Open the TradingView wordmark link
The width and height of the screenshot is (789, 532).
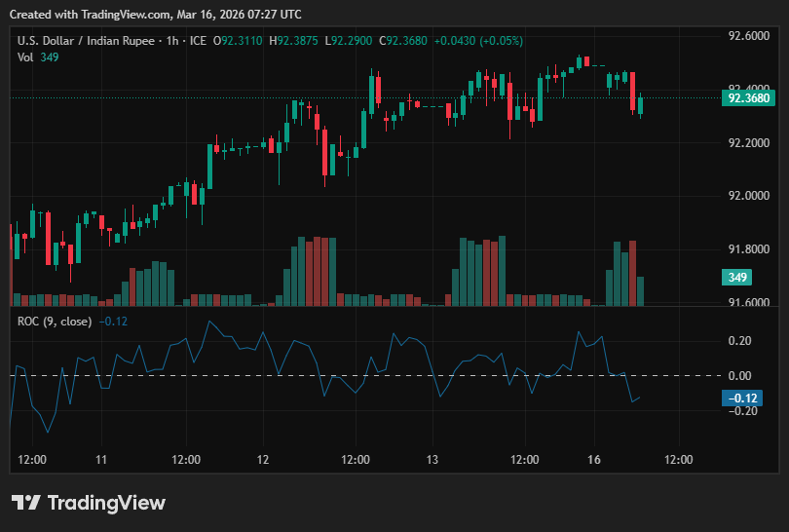pyautogui.click(x=106, y=503)
